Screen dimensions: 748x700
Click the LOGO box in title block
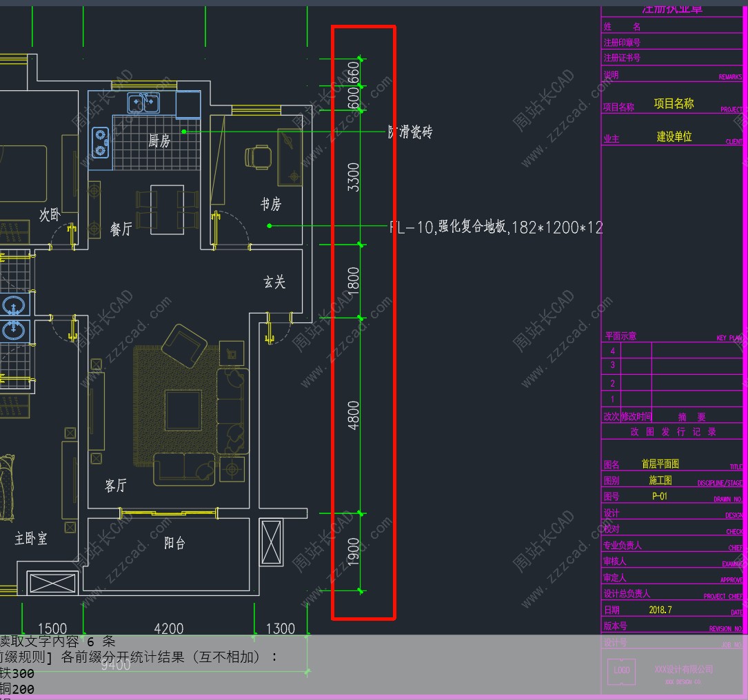coord(622,670)
